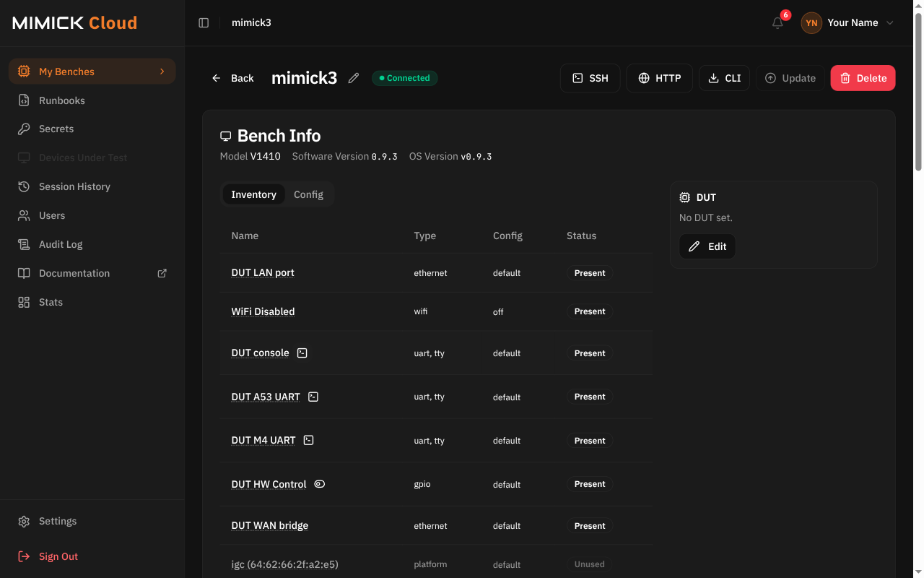Screen dimensions: 924x578
Task: Click Sign Out
Action: pos(92,556)
